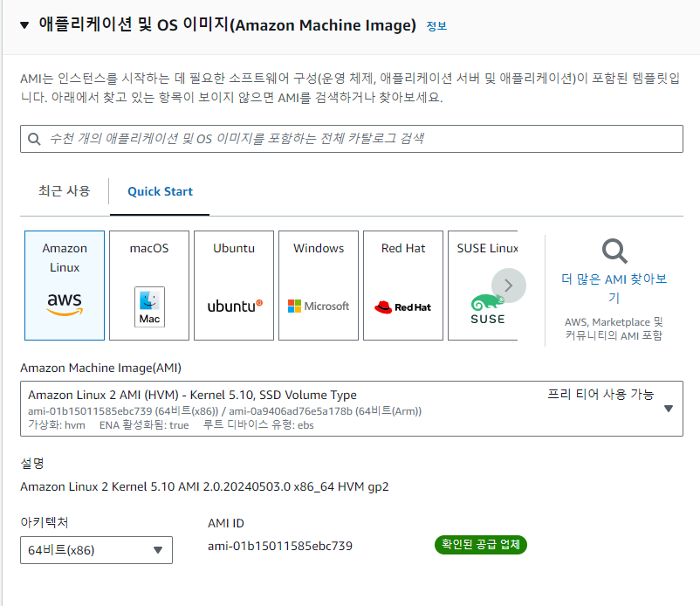This screenshot has height=606, width=700.
Task: Click the Red Hat logo
Action: coord(402,307)
